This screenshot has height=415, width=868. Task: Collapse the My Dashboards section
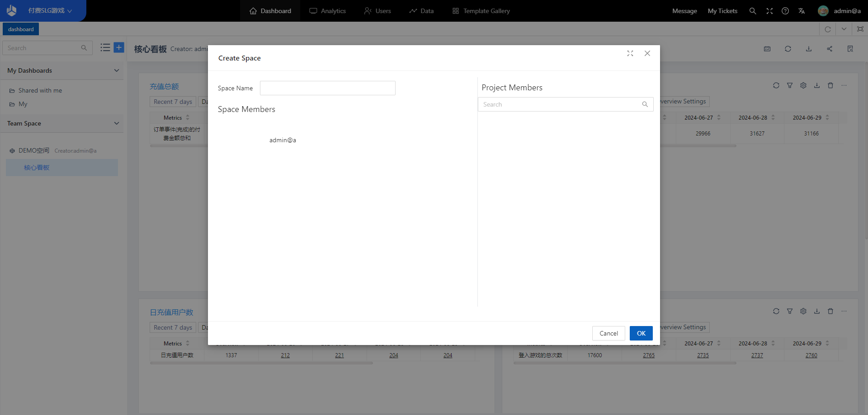pyautogui.click(x=116, y=70)
